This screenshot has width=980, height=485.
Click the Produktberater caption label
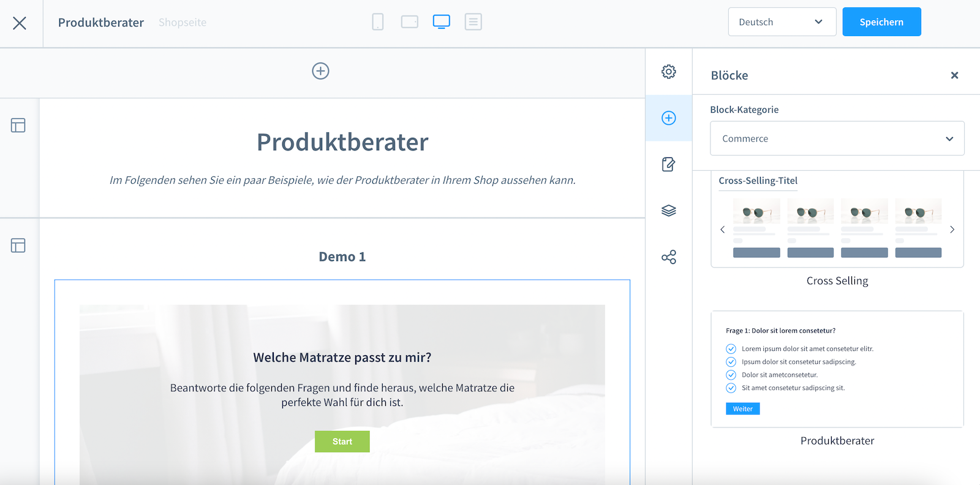(x=837, y=441)
